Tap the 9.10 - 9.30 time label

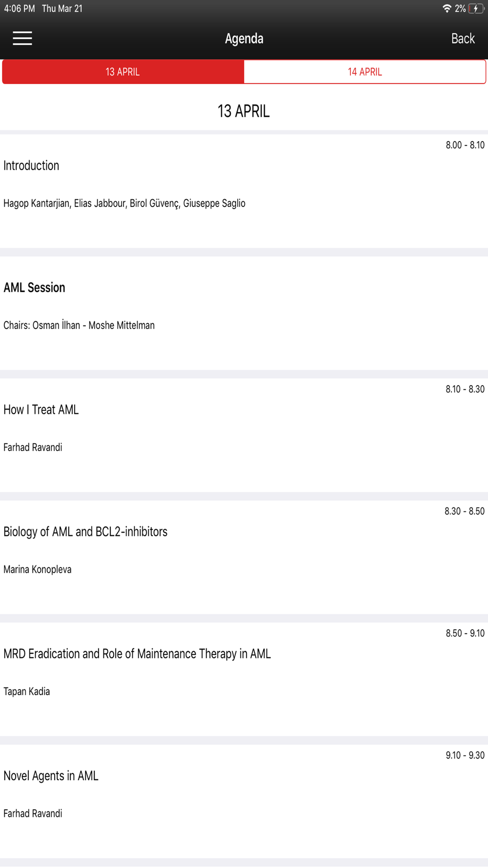(465, 755)
